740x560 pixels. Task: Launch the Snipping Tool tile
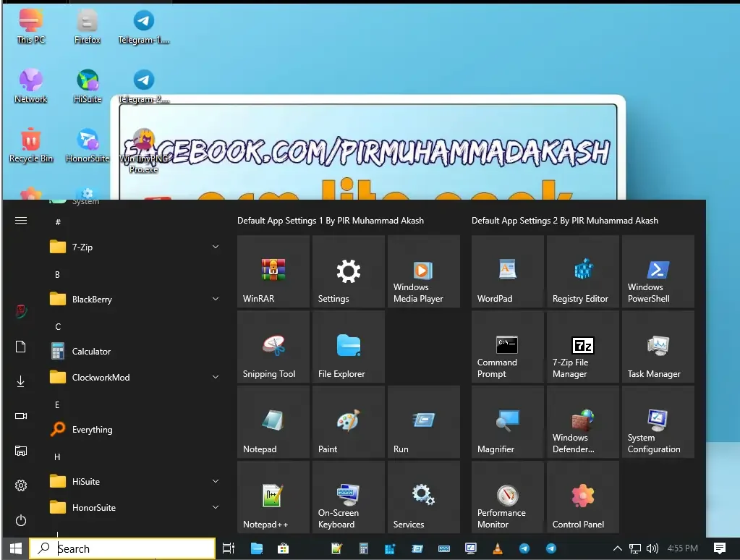pos(273,347)
